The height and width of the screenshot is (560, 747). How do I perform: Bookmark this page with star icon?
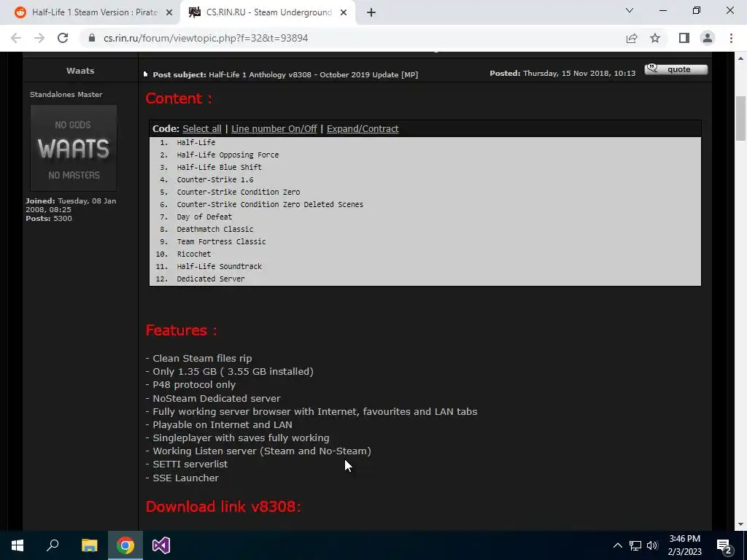[655, 38]
